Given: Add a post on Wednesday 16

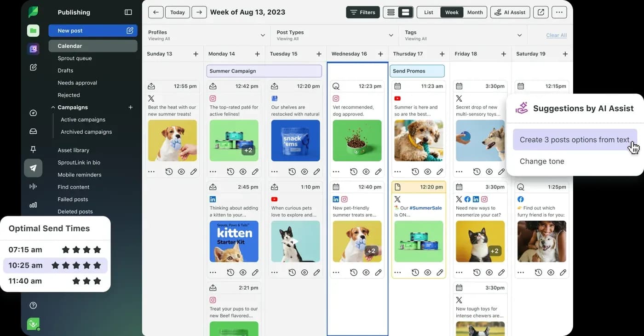Looking at the screenshot, I should 380,54.
